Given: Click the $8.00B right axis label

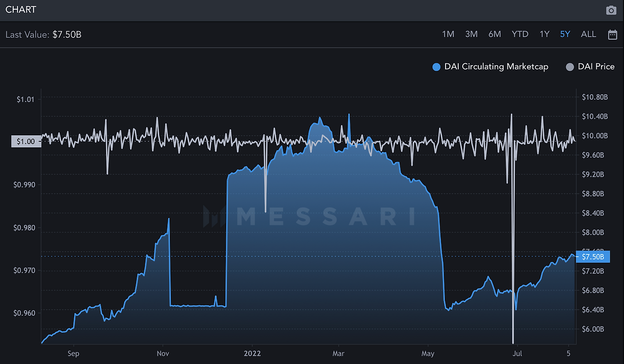Looking at the screenshot, I should click(593, 232).
